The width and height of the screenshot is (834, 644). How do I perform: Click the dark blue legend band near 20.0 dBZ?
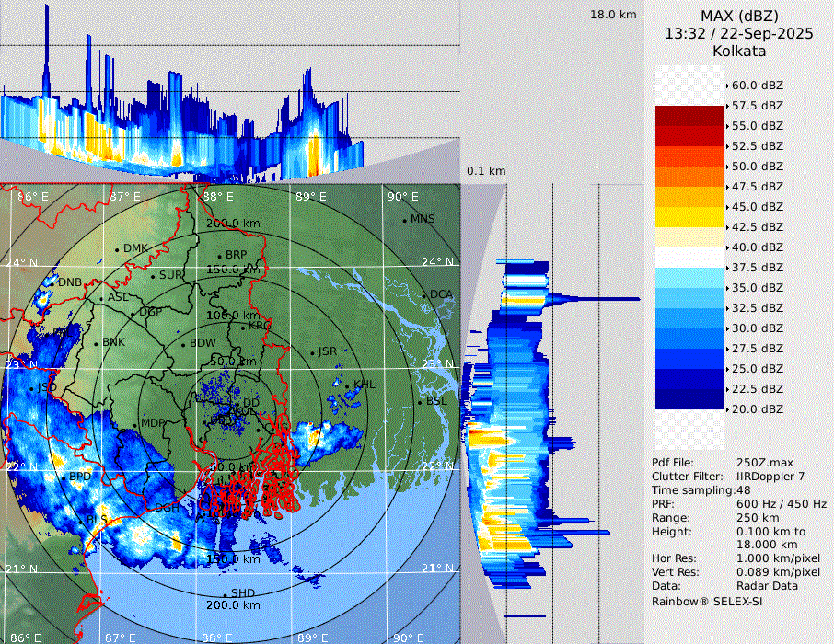tap(689, 398)
